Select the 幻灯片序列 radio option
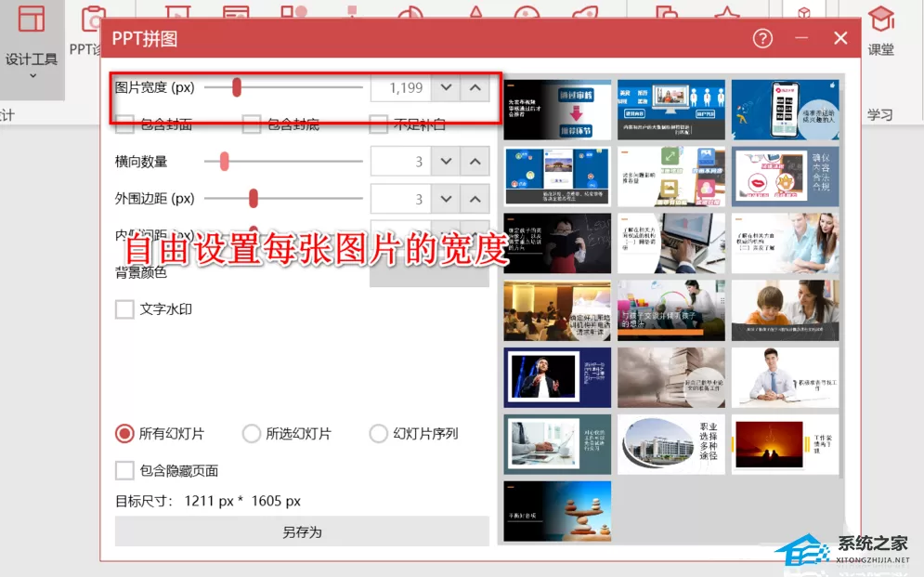The image size is (924, 577). pyautogui.click(x=378, y=434)
